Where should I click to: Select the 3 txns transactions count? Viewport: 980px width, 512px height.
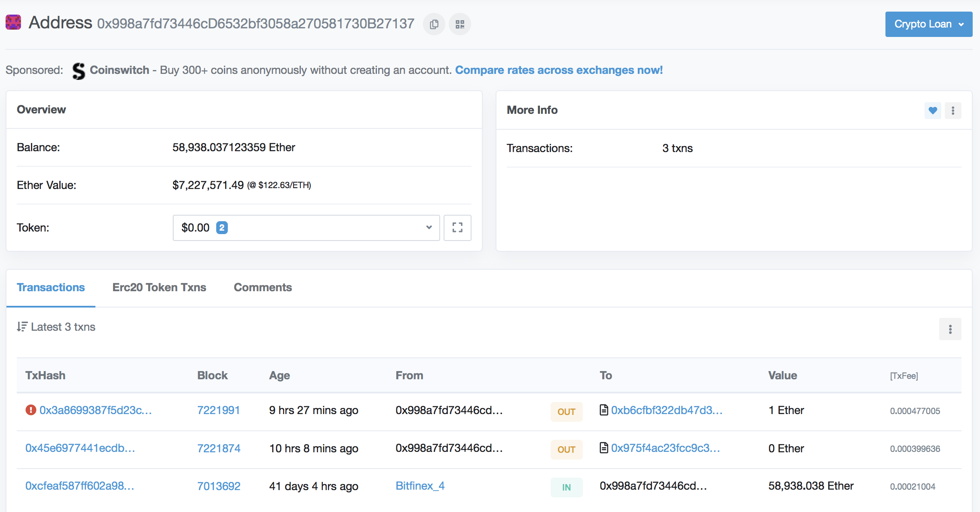point(677,148)
